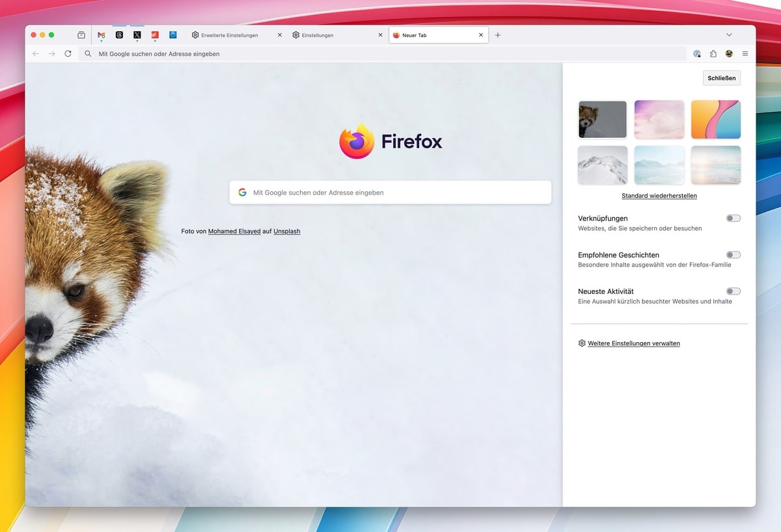This screenshot has width=781, height=532.
Task: Turn on Neueste Aktivität
Action: pyautogui.click(x=733, y=291)
